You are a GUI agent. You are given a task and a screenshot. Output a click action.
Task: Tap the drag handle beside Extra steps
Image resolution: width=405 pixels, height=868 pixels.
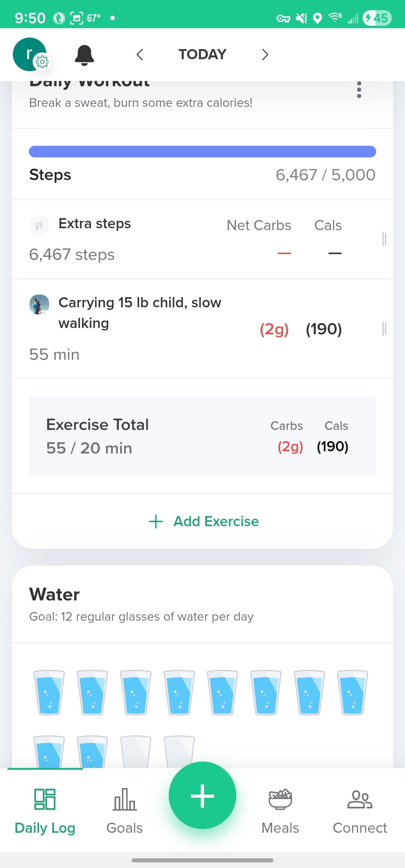pos(384,239)
